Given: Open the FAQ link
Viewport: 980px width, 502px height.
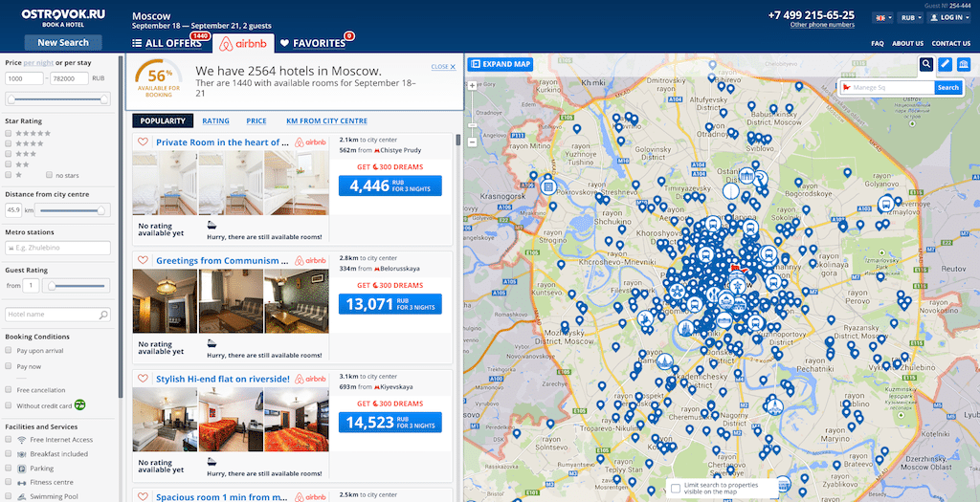Looking at the screenshot, I should pos(878,44).
